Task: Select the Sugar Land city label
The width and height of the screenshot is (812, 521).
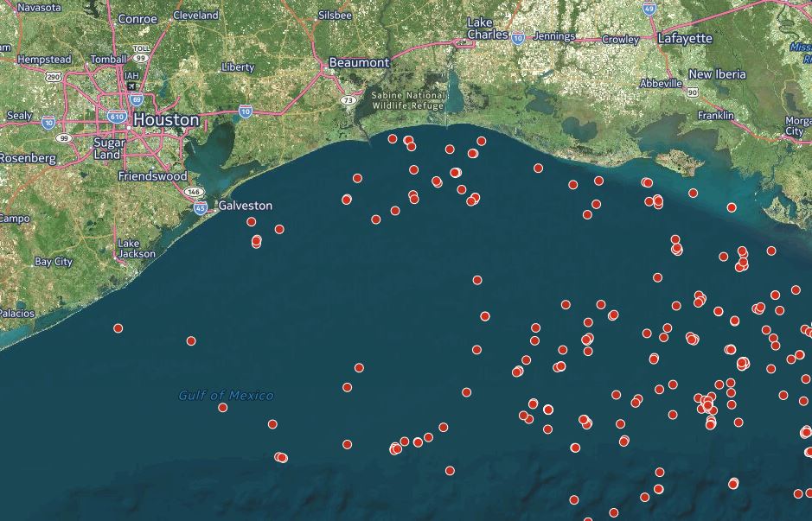Action: (109, 148)
